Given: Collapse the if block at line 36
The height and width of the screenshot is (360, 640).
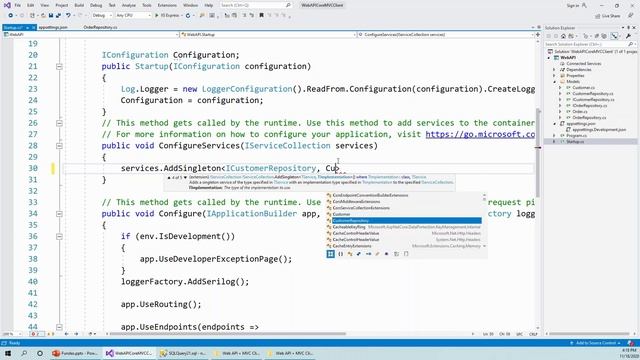Looking at the screenshot, I should (x=59, y=236).
